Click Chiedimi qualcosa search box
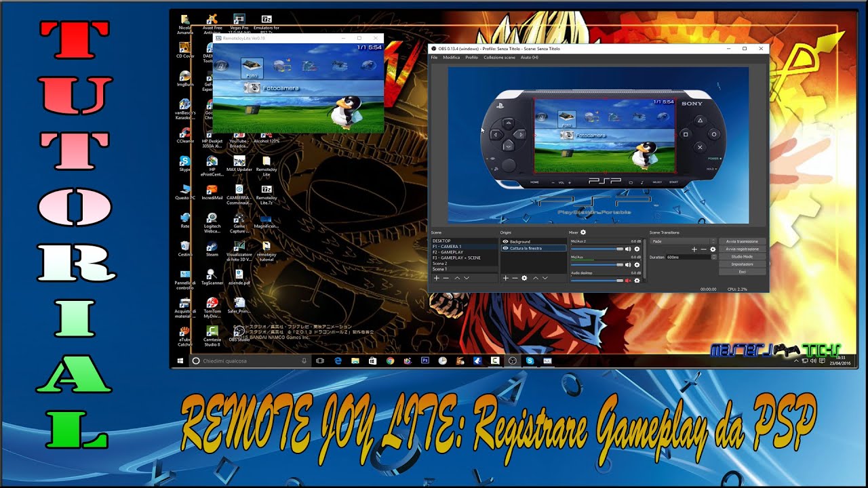Viewport: 868px width, 488px height. point(249,361)
